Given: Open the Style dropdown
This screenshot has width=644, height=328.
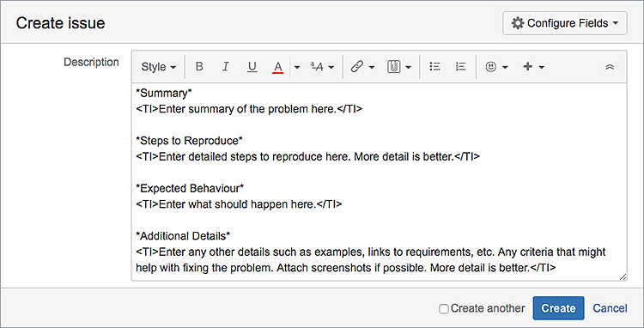Looking at the screenshot, I should 159,66.
